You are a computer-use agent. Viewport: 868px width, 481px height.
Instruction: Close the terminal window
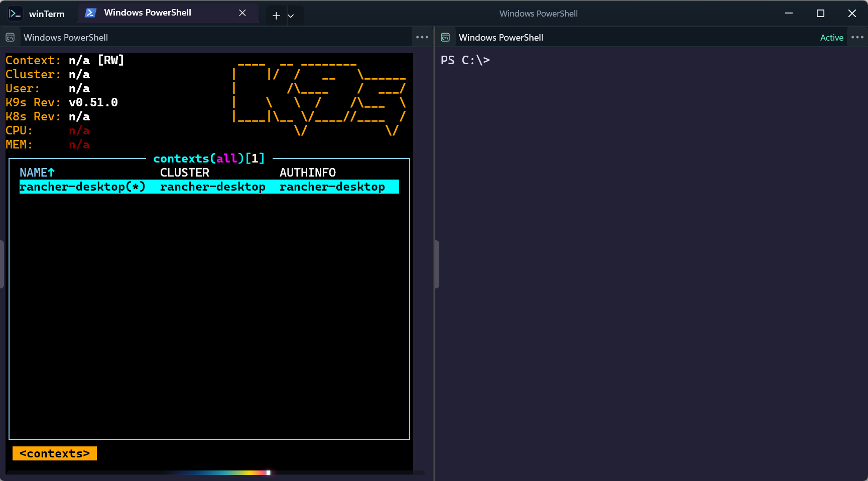852,14
